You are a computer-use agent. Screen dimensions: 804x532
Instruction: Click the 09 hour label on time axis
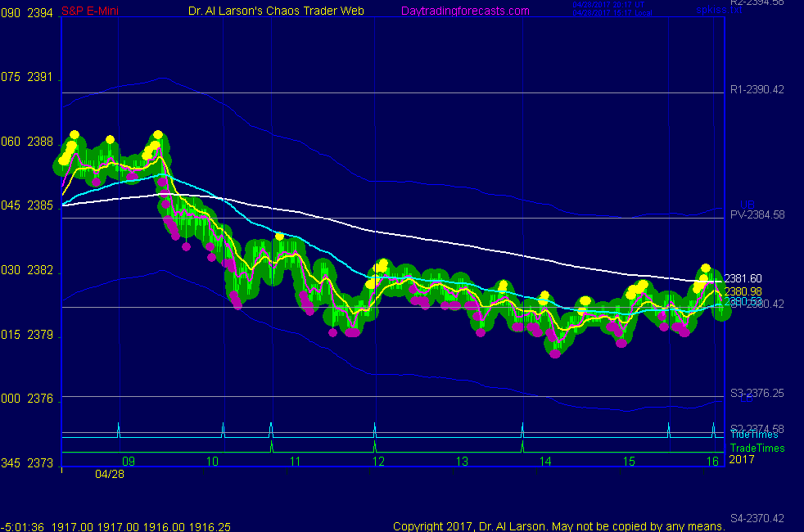[x=129, y=462]
